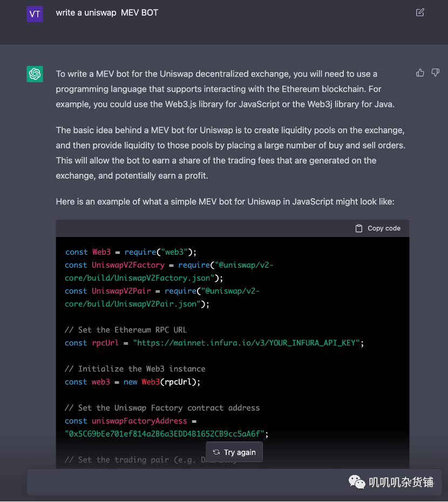Image resolution: width=448 pixels, height=502 pixels.
Task: Click the line const Web3 = require("web3")
Action: 131,252
